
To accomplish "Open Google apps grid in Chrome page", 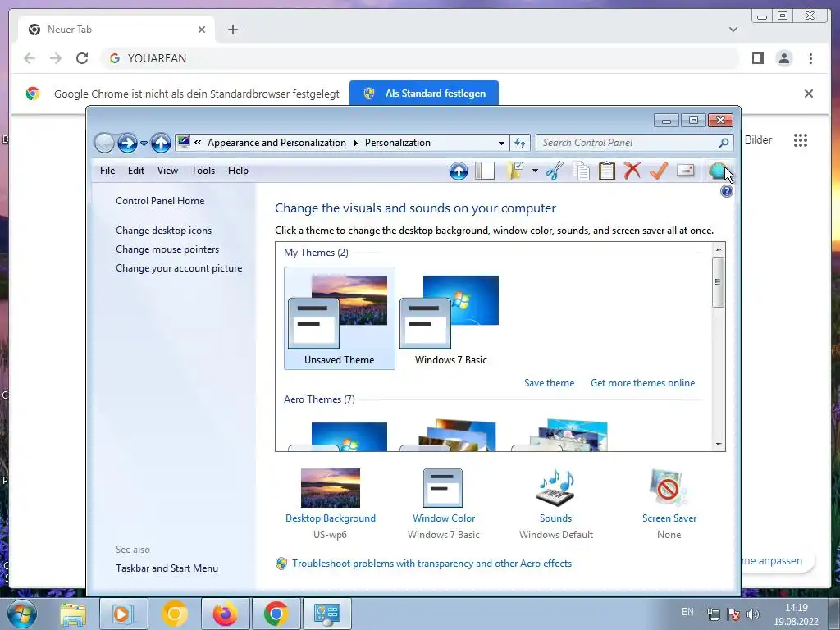I will point(801,140).
